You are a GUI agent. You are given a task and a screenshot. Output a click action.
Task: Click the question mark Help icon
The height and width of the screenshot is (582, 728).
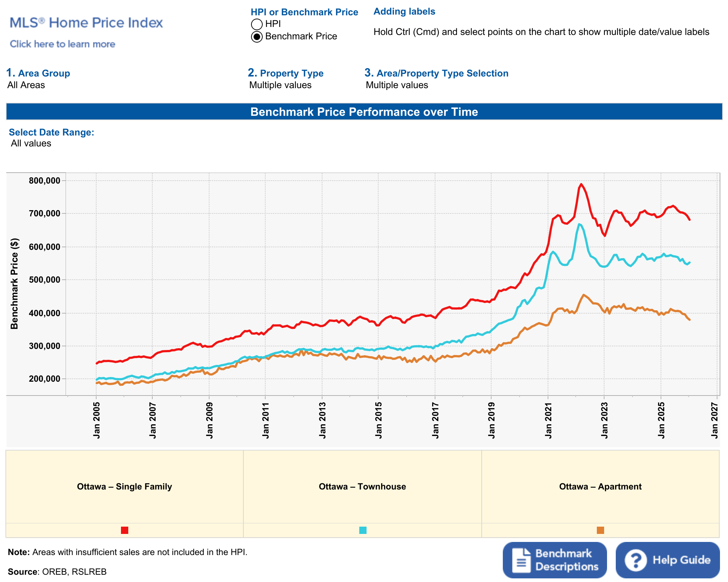pos(636,560)
